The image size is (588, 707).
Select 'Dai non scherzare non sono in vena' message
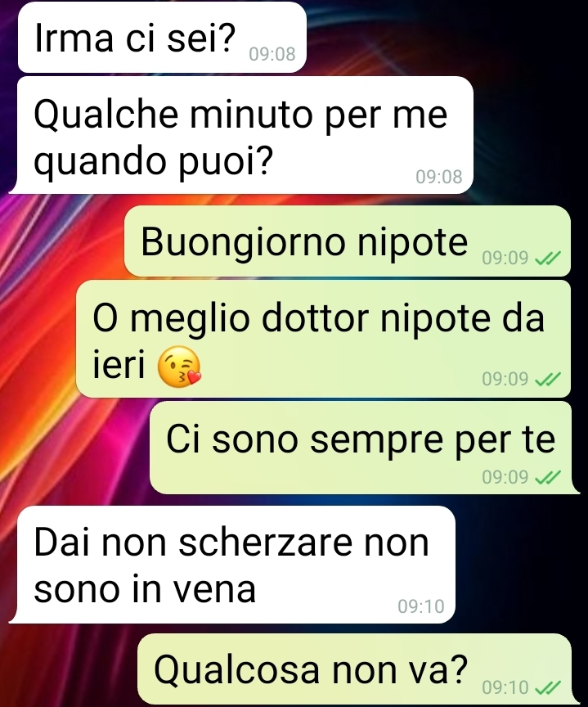232,565
